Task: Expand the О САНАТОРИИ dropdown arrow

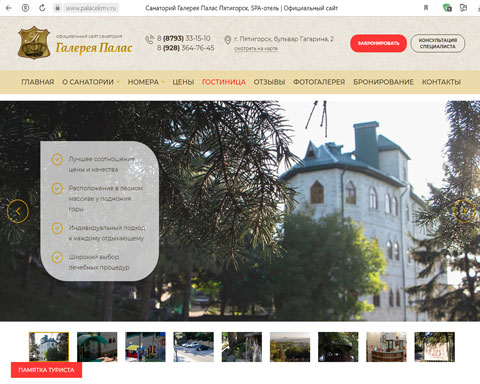Action: click(x=118, y=82)
